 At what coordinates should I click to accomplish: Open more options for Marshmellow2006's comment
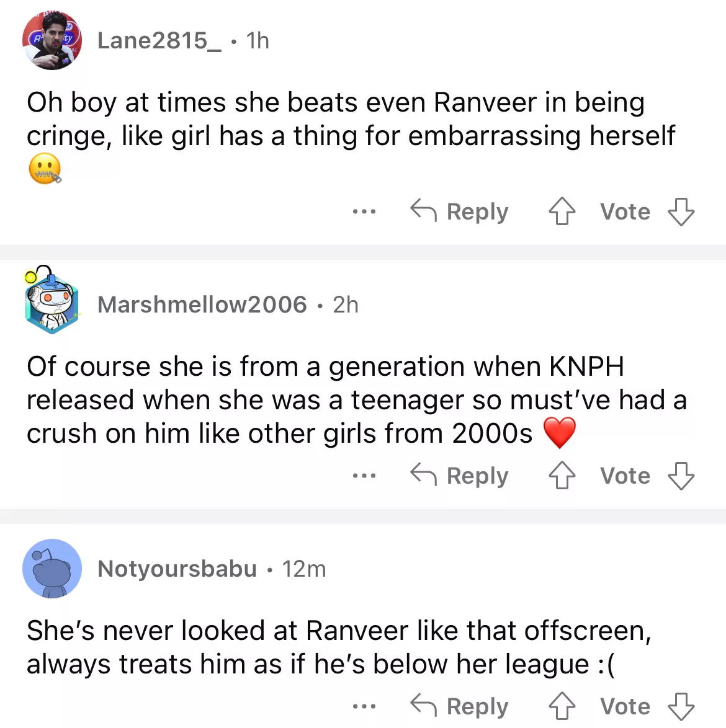[364, 476]
